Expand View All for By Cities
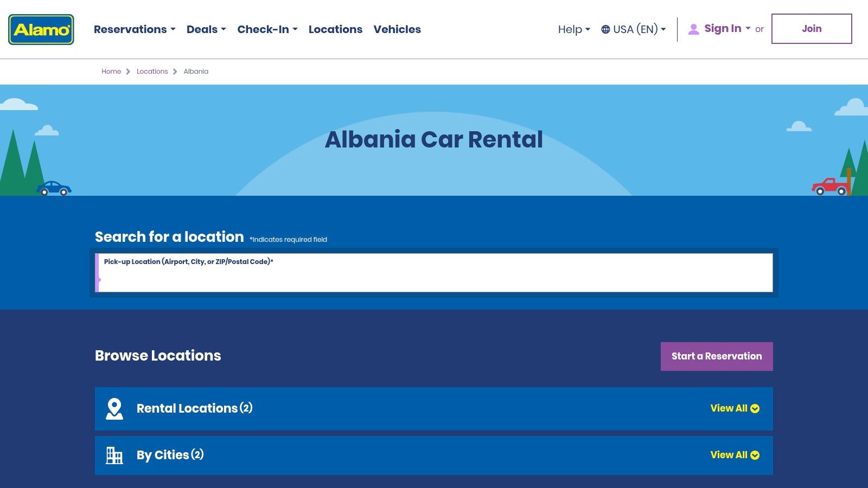The image size is (868, 488). [735, 455]
